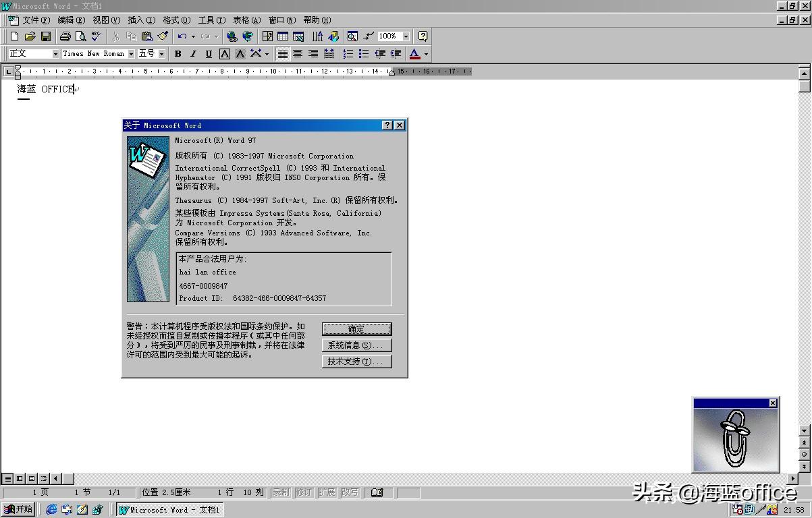Expand the Undo history arrow
812x518 pixels.
[193, 36]
